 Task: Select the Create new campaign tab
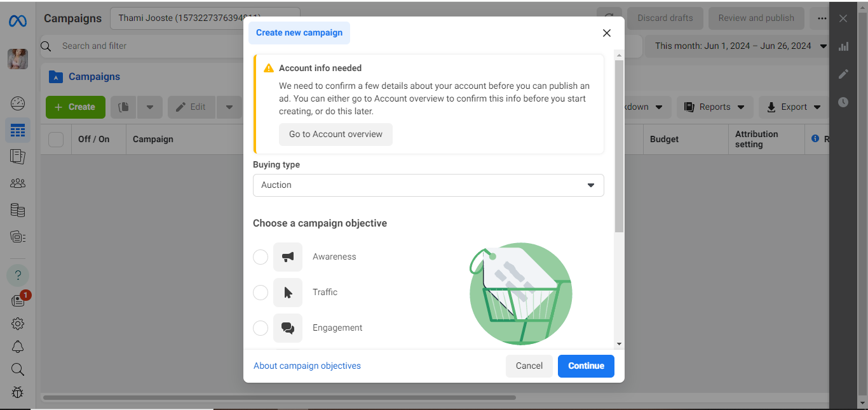tap(299, 33)
